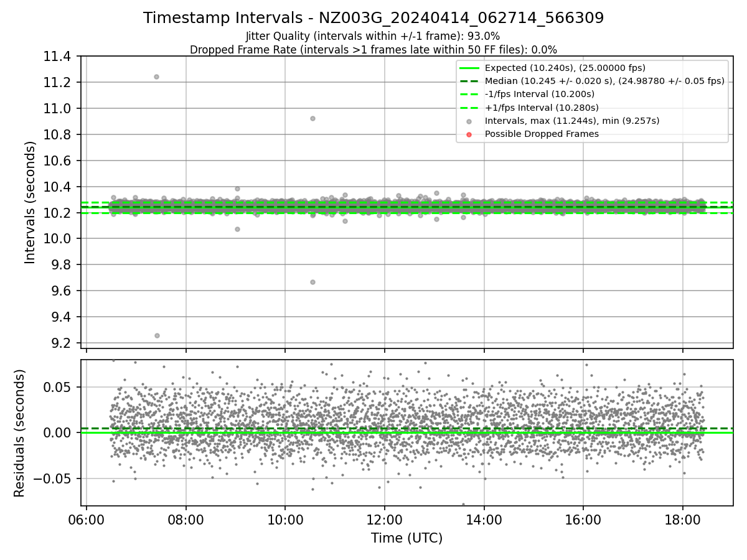Click the y-axis tick label '10.6'
The image size is (747, 560).
(59, 161)
